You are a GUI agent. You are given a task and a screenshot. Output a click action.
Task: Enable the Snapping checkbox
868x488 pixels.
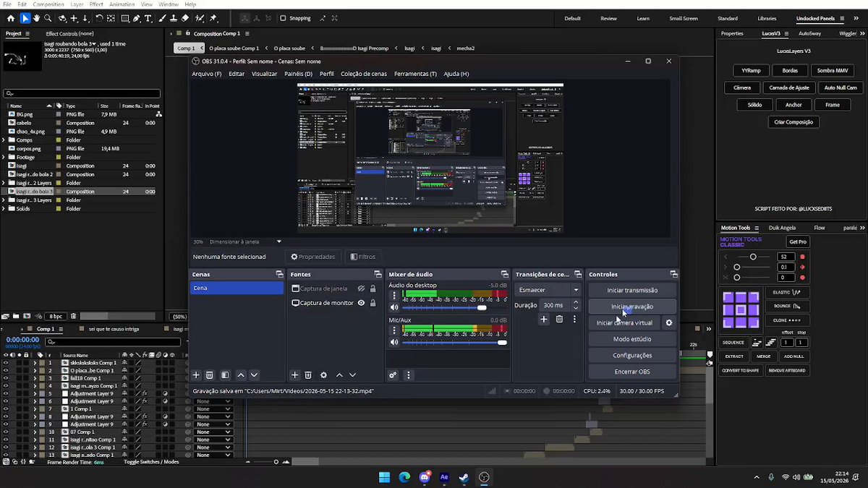coord(284,18)
